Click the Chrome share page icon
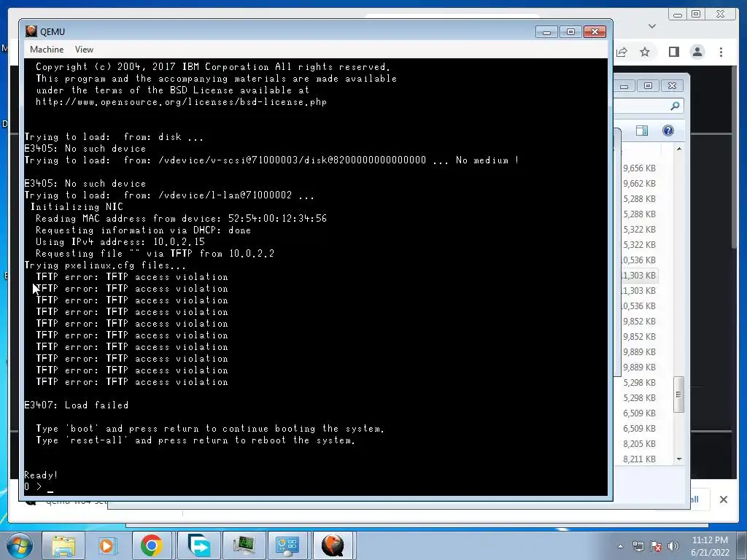The height and width of the screenshot is (560, 747). click(622, 52)
